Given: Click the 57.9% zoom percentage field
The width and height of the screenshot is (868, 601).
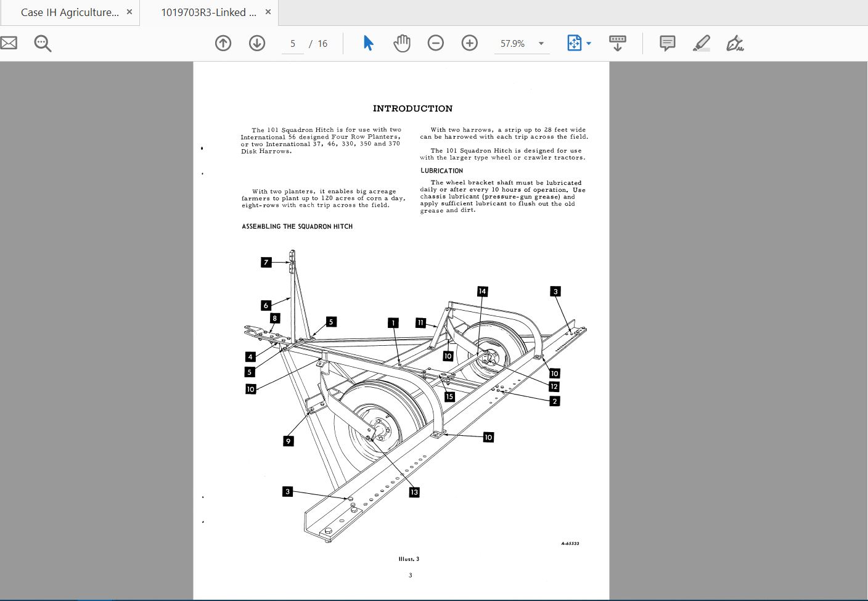Looking at the screenshot, I should [x=512, y=44].
